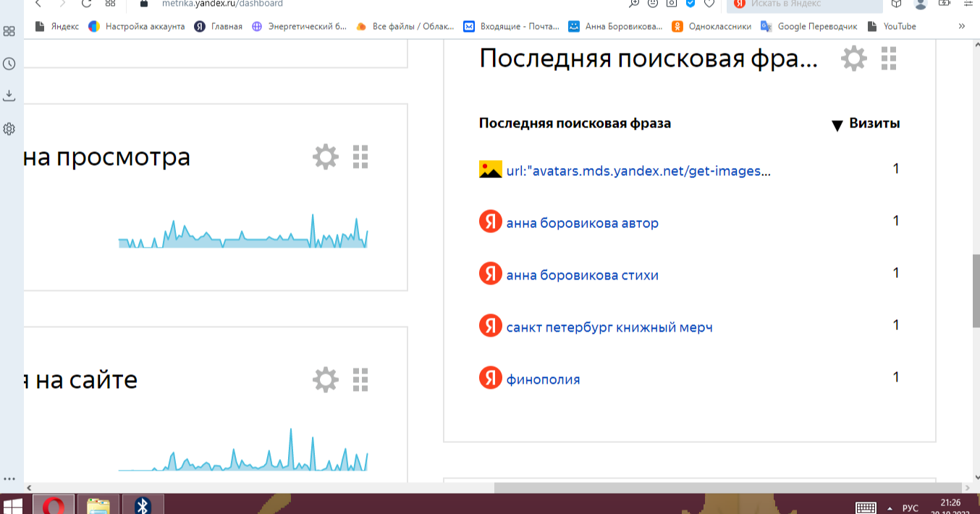This screenshot has height=514, width=980.
Task: Open 'Одноклассники' bookmark
Action: [x=711, y=27]
